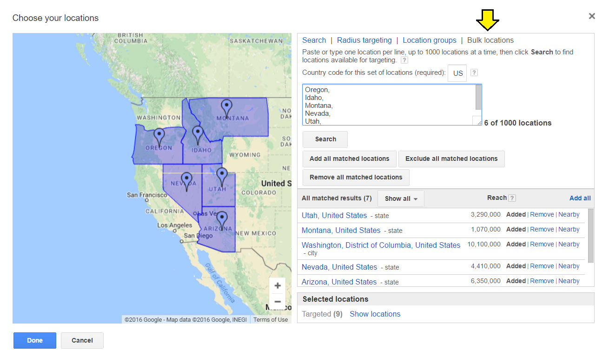
Task: Switch to Radius targeting tab
Action: point(364,40)
